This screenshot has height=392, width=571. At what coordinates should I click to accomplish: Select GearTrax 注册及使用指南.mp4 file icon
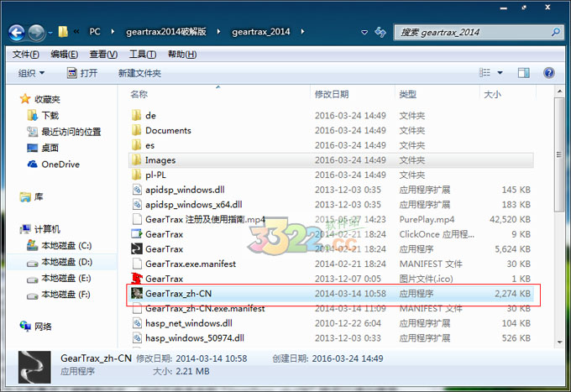coord(137,219)
